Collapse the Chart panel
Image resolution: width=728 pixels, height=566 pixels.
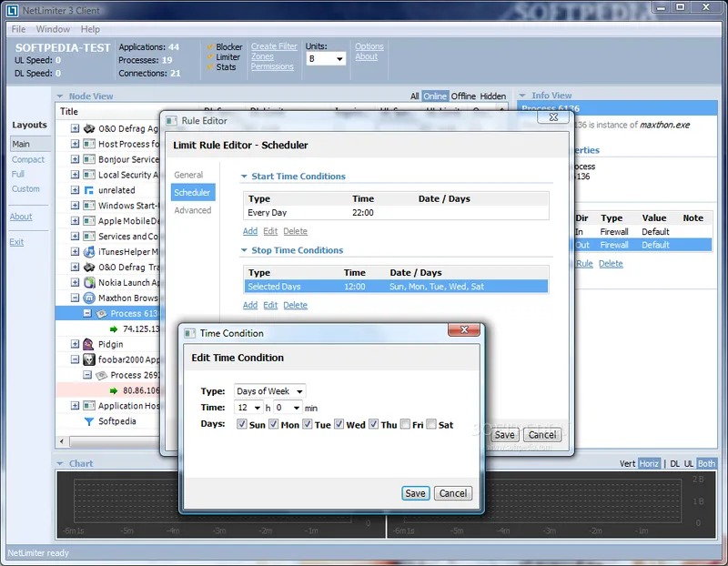coord(60,463)
